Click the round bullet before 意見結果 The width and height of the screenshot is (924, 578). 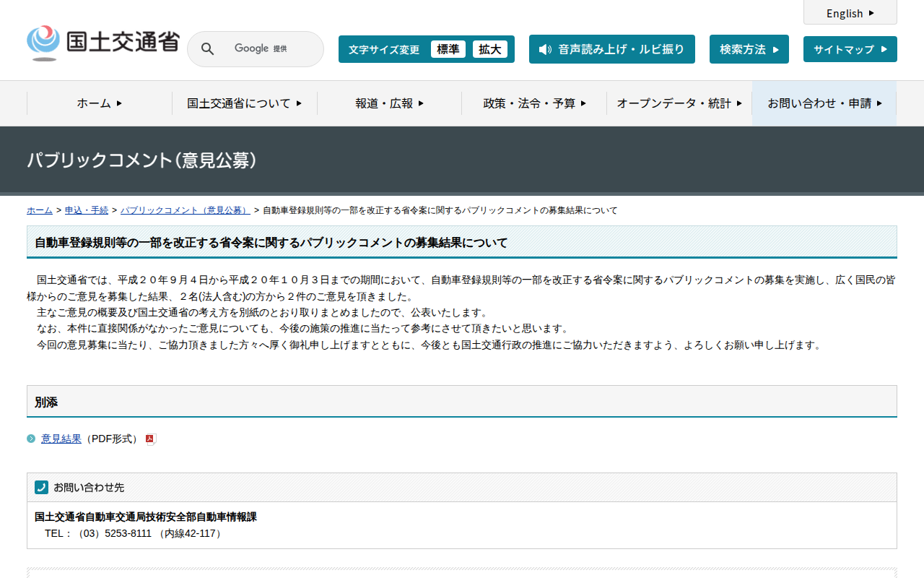31,439
